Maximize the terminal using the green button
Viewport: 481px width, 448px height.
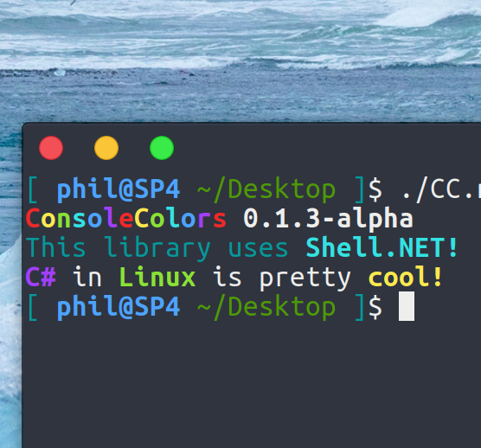pyautogui.click(x=162, y=148)
